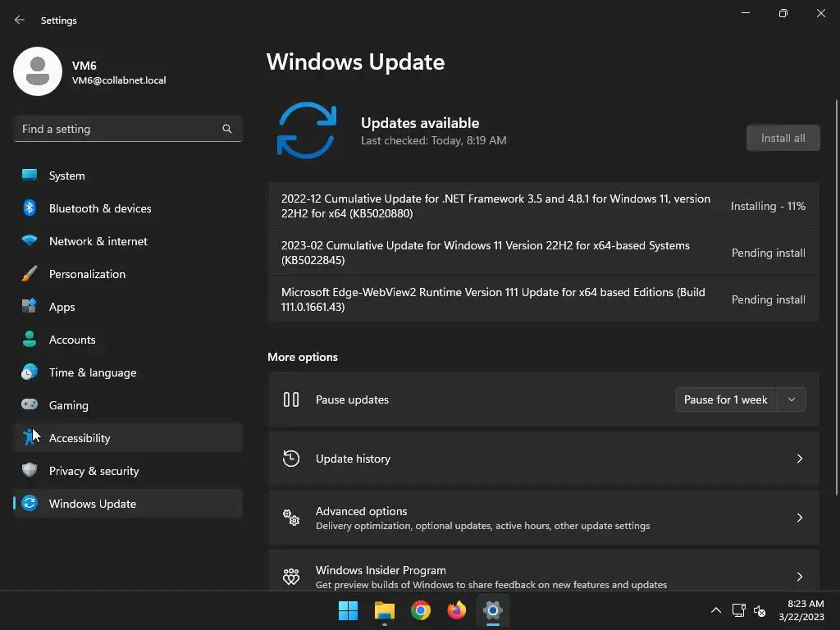Viewport: 840px width, 630px height.
Task: Click VM6@collabnet.local account email
Action: [119, 80]
